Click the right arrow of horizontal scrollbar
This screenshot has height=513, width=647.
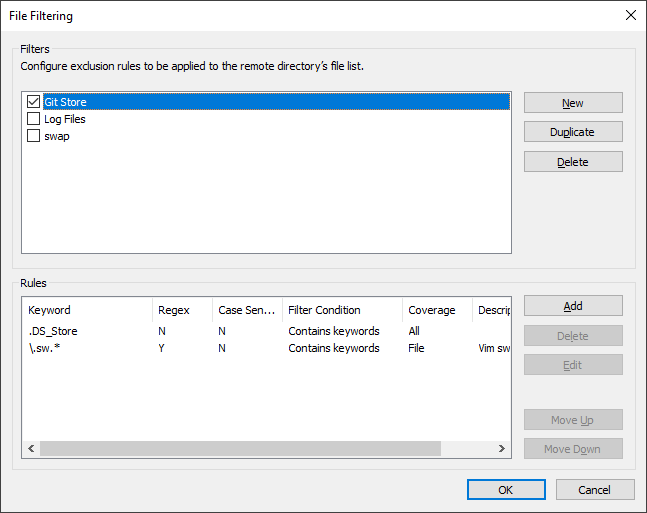coord(502,448)
